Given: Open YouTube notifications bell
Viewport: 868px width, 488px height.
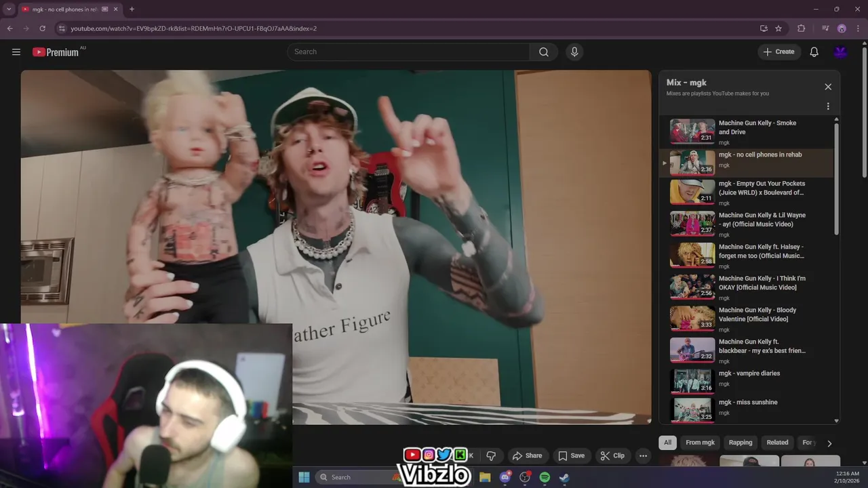Looking at the screenshot, I should coord(814,52).
